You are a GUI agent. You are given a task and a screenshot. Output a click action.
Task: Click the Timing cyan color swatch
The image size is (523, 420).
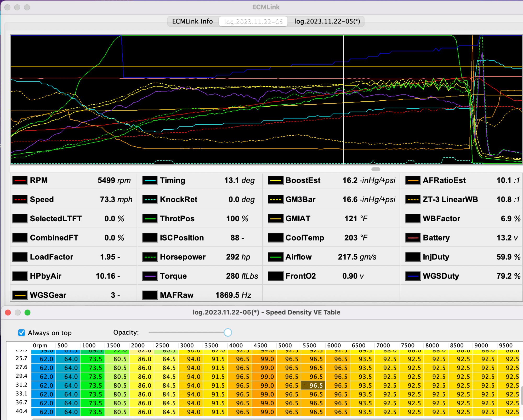point(150,180)
